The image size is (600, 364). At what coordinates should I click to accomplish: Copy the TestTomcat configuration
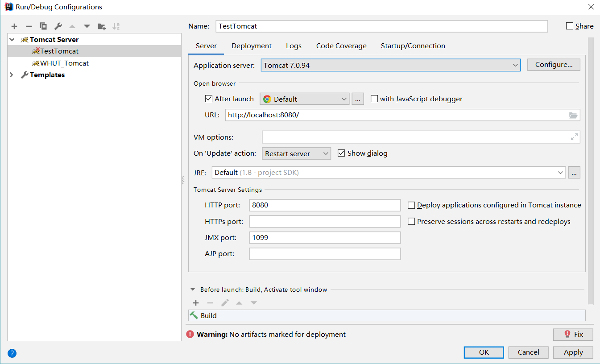click(x=43, y=26)
